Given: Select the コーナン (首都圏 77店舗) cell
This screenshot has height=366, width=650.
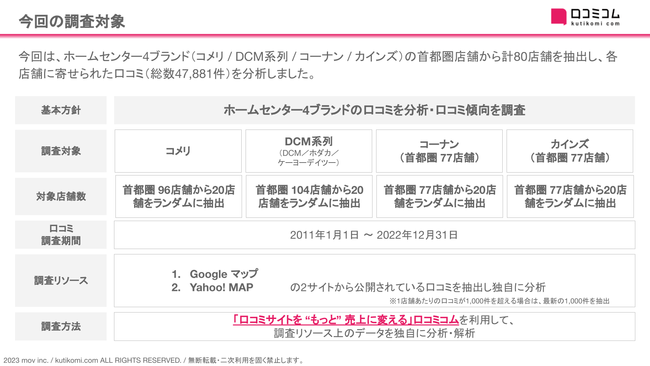Looking at the screenshot, I should tap(439, 151).
